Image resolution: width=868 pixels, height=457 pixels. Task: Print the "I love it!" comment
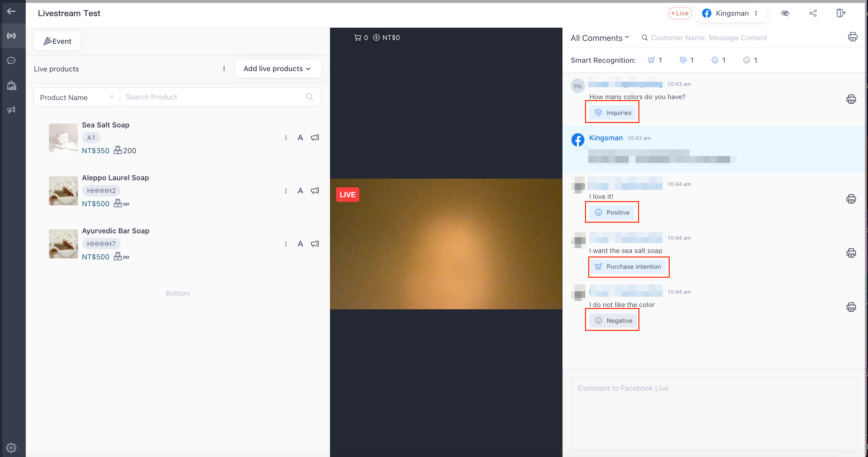pyautogui.click(x=851, y=199)
